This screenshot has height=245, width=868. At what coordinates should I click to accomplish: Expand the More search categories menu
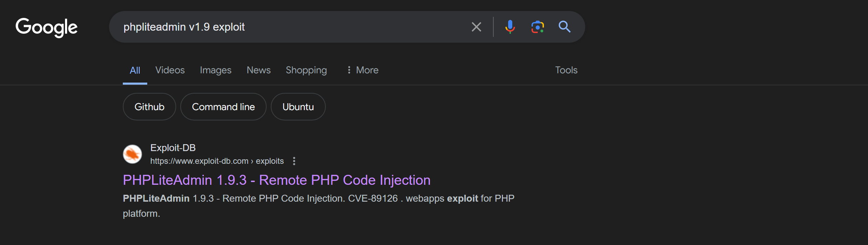[363, 70]
